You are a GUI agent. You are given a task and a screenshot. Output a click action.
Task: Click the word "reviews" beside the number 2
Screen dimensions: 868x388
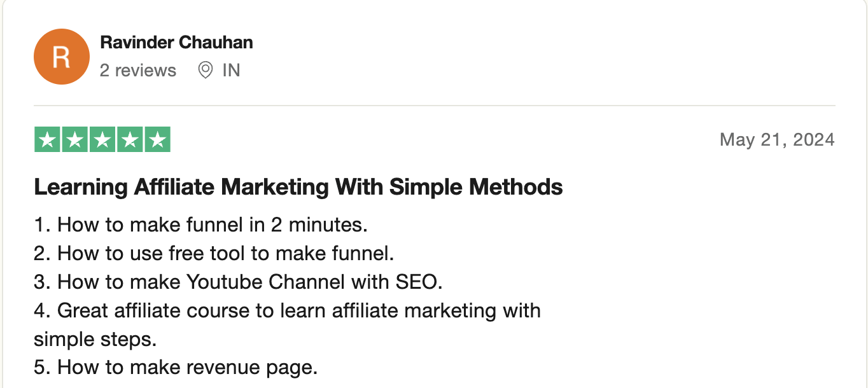146,70
